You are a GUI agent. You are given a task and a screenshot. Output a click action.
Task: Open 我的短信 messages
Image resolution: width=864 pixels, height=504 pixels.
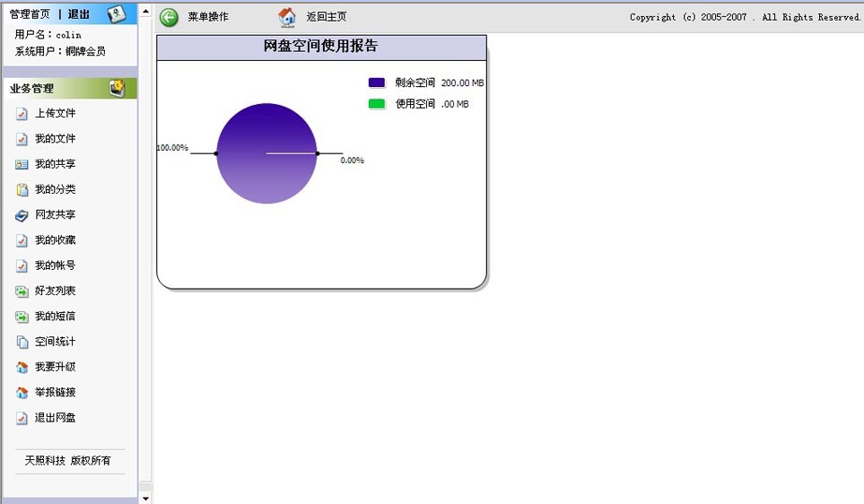click(55, 316)
